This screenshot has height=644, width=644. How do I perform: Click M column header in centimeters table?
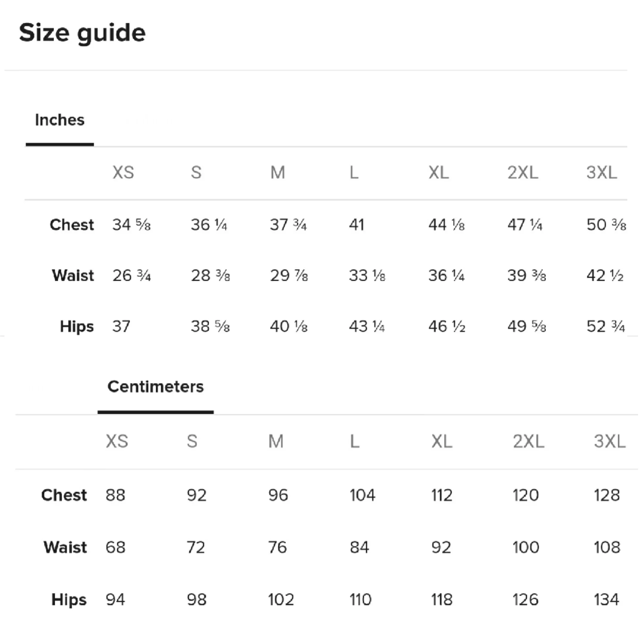pos(276,441)
